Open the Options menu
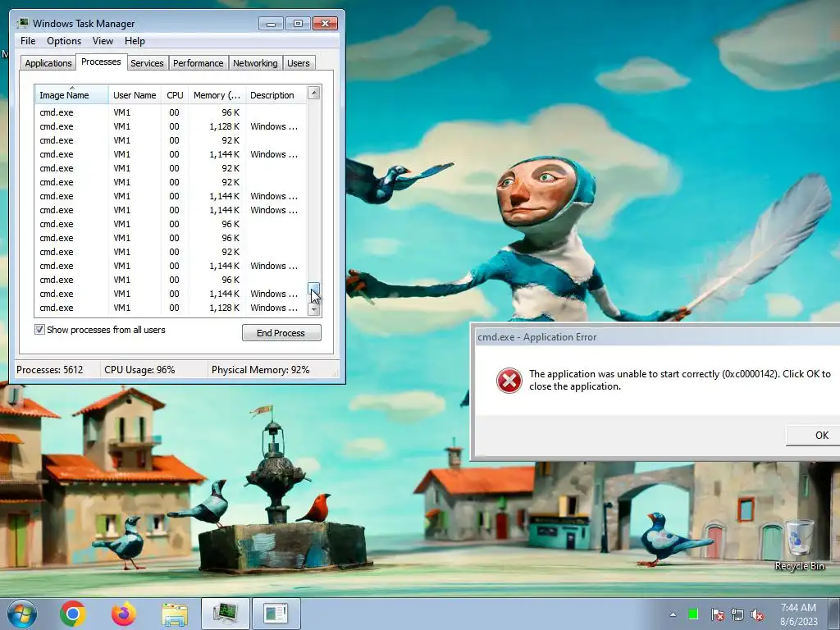Image resolution: width=840 pixels, height=630 pixels. pyautogui.click(x=64, y=41)
